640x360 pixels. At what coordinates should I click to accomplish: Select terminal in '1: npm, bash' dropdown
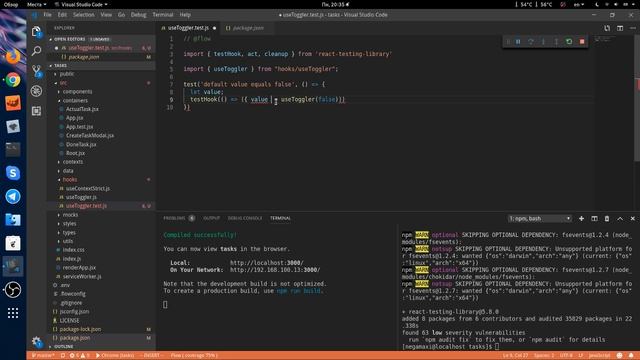point(539,219)
